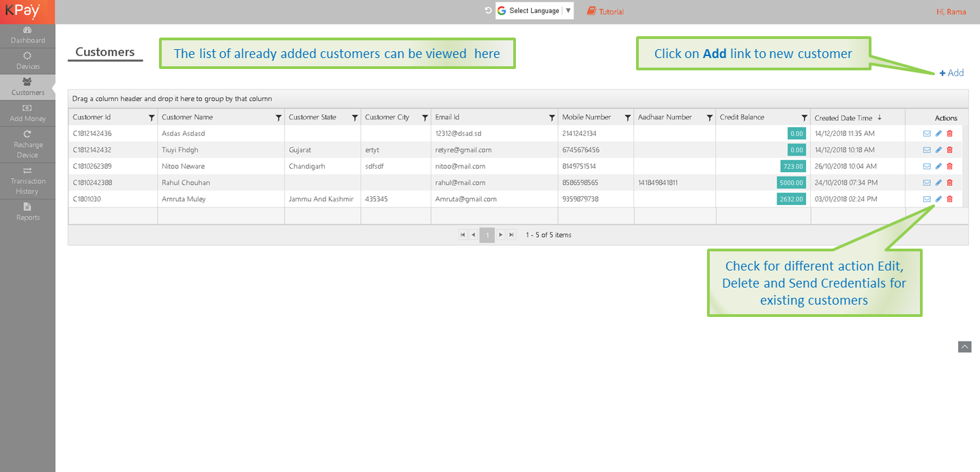
Task: Click envelope icon for Asdas Asdasd row
Action: tap(926, 133)
